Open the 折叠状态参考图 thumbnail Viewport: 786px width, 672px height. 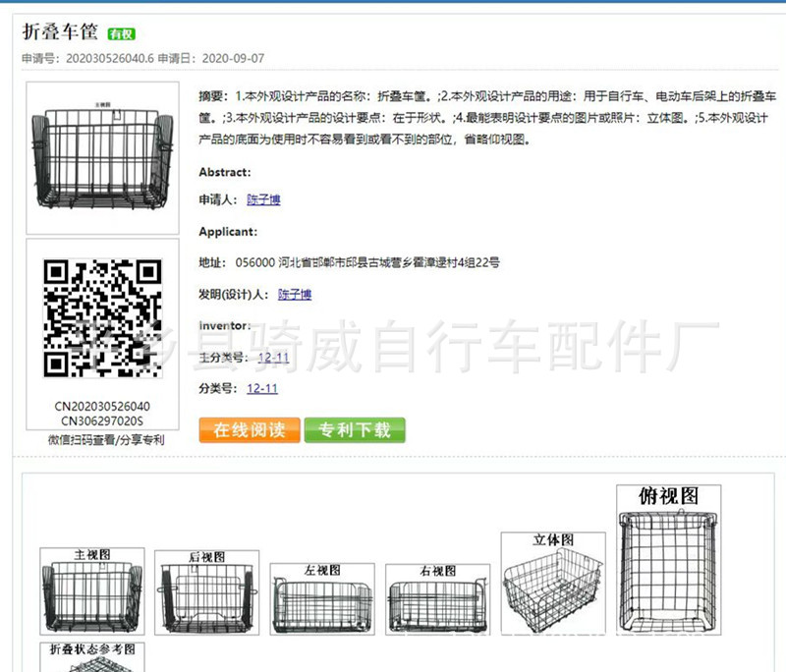tap(92, 657)
